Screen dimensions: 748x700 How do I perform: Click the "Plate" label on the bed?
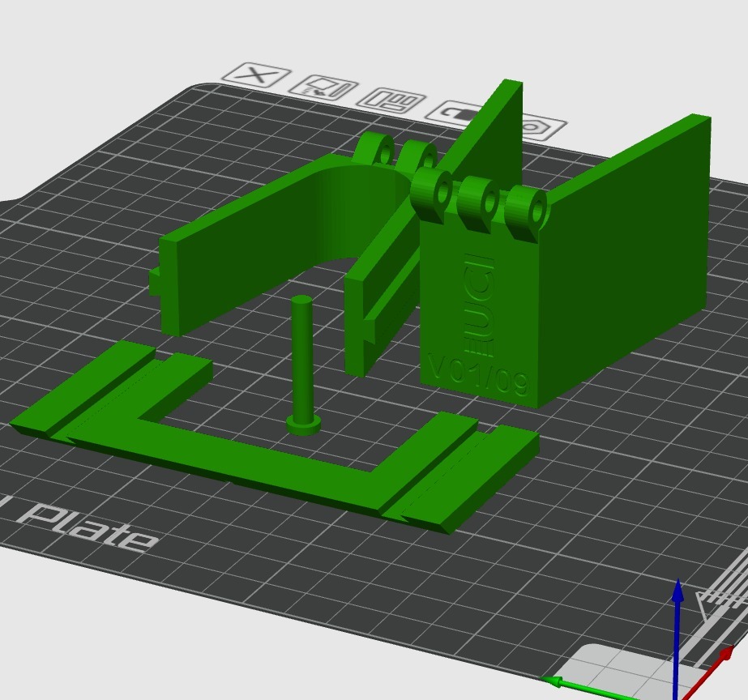(x=89, y=525)
